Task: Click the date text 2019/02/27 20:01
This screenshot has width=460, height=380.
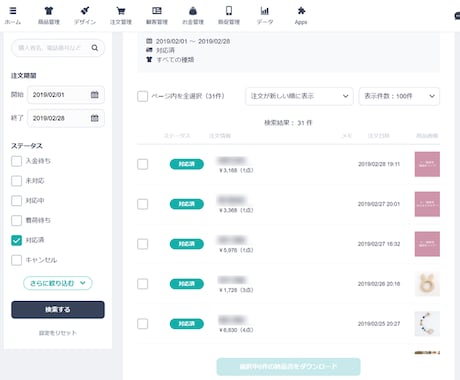Action: click(x=379, y=204)
